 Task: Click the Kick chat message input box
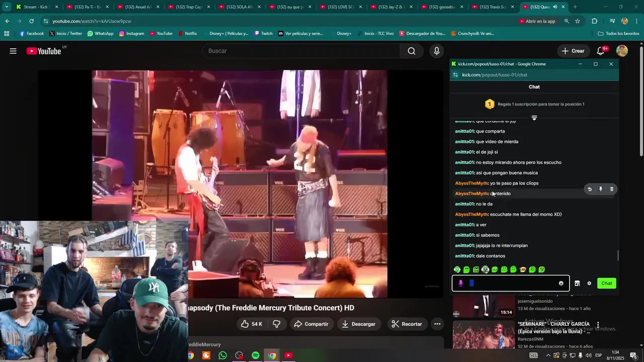[x=511, y=283]
